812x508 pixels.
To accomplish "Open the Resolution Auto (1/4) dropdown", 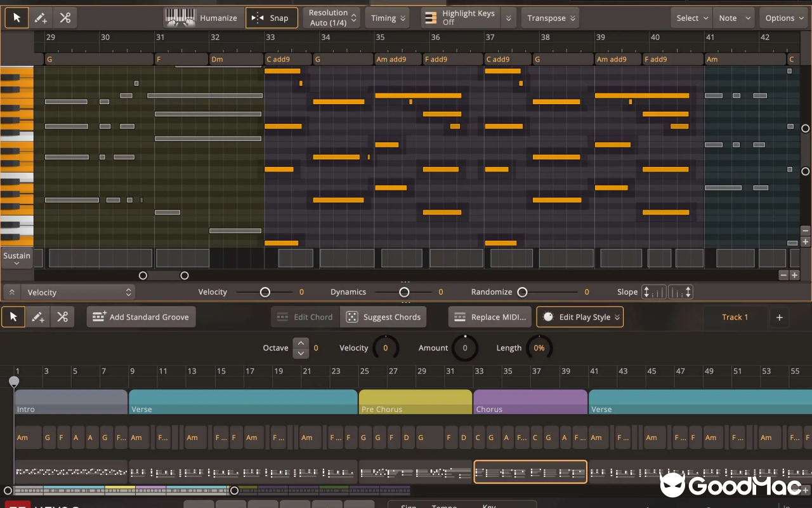I will coord(331,17).
